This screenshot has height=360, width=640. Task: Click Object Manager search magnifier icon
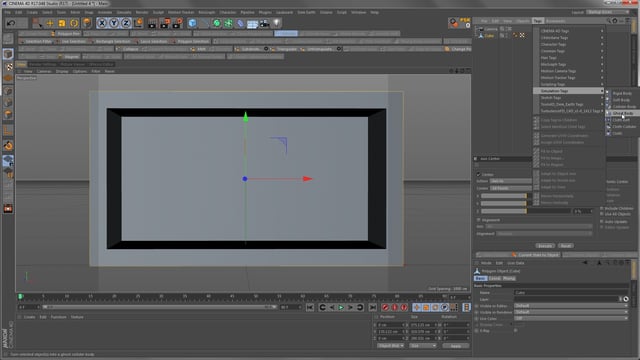(x=608, y=21)
